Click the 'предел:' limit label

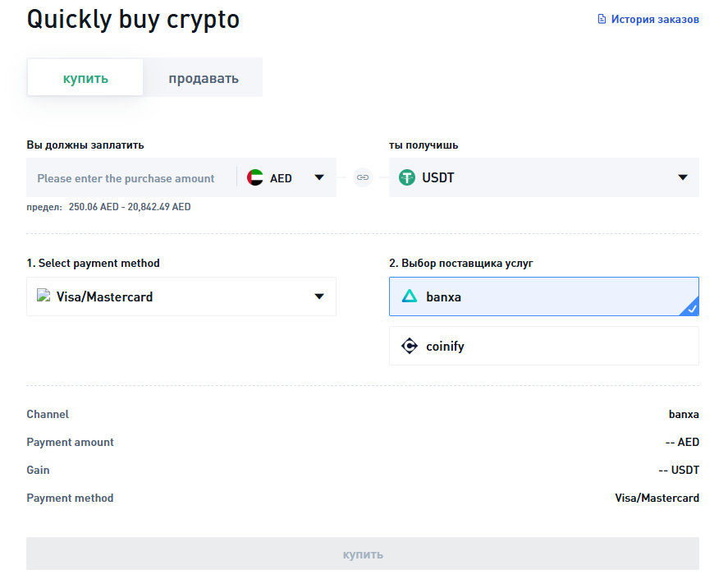(44, 207)
